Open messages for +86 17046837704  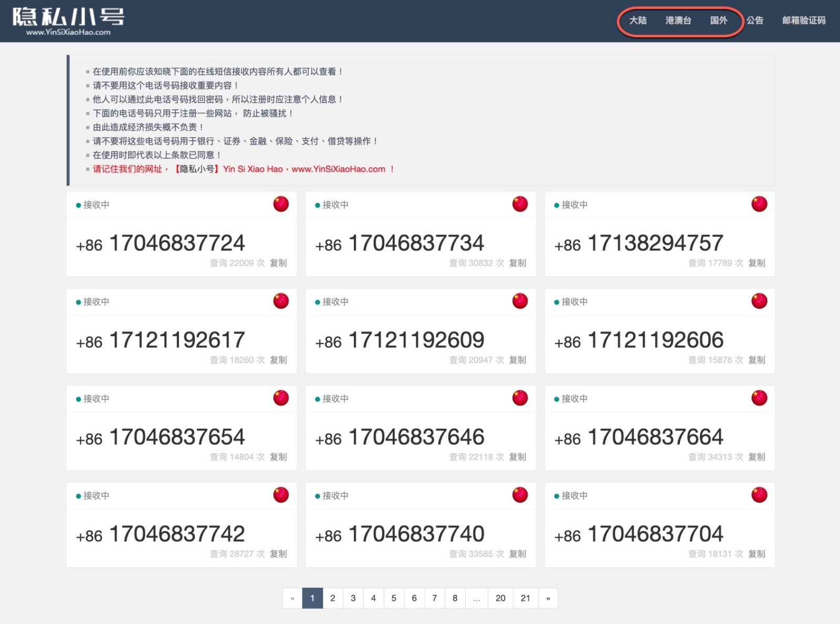[x=639, y=534]
